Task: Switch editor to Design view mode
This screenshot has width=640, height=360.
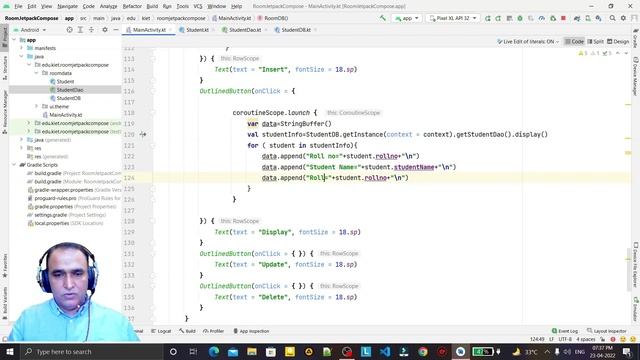Action: point(618,42)
